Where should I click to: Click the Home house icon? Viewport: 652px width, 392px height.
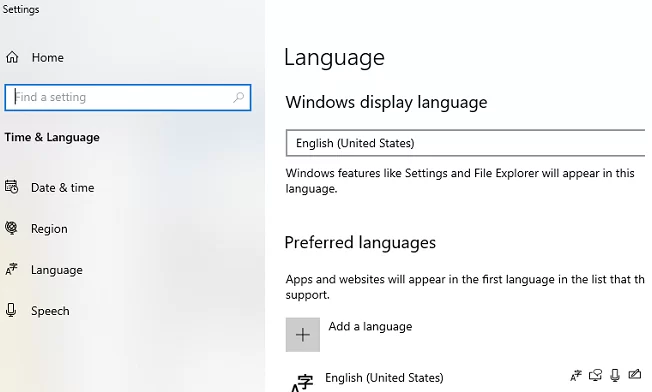12,57
